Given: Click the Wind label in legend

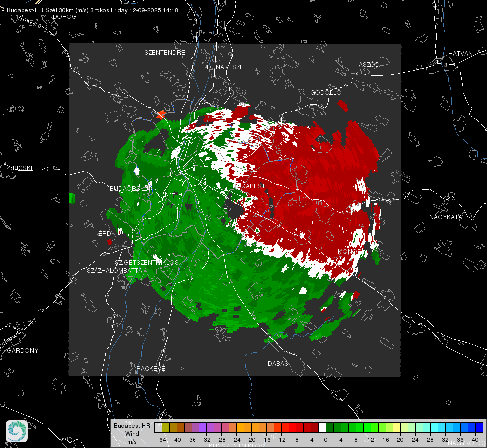Looking at the screenshot, I should click(132, 434).
